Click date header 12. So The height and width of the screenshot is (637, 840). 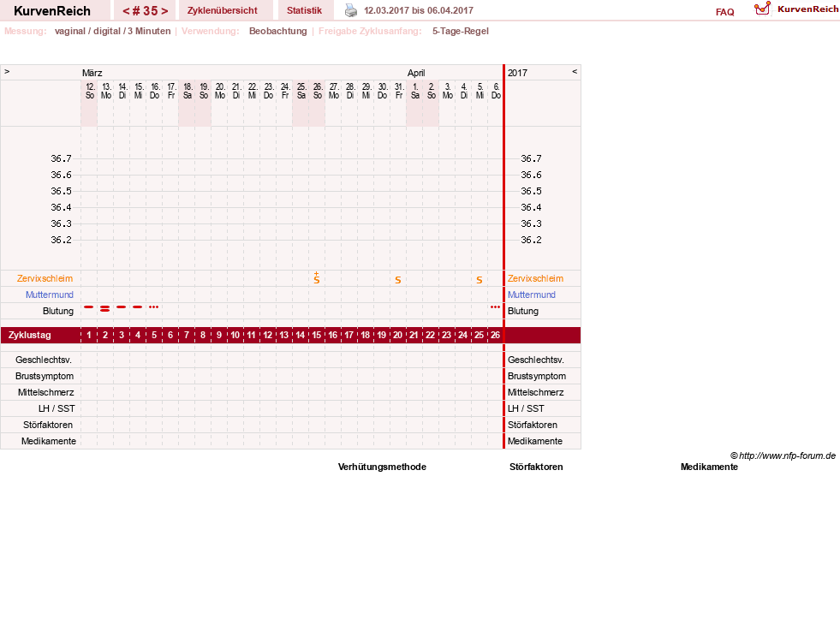click(89, 91)
